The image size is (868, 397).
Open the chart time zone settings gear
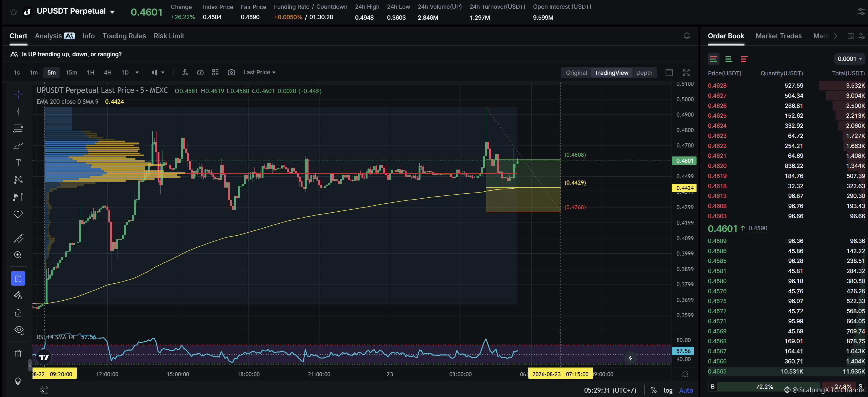(x=685, y=374)
